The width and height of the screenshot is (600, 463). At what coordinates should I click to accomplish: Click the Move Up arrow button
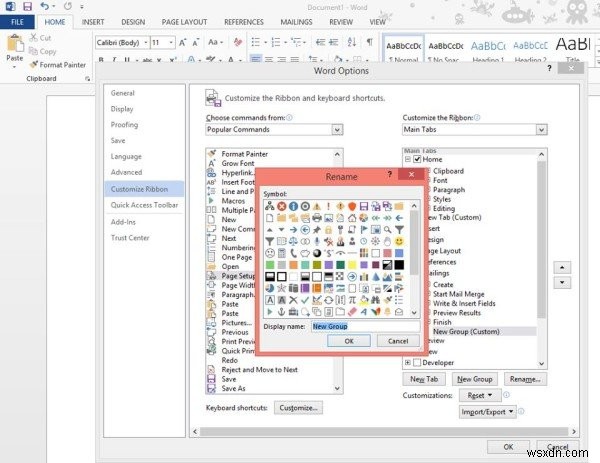[x=562, y=267]
